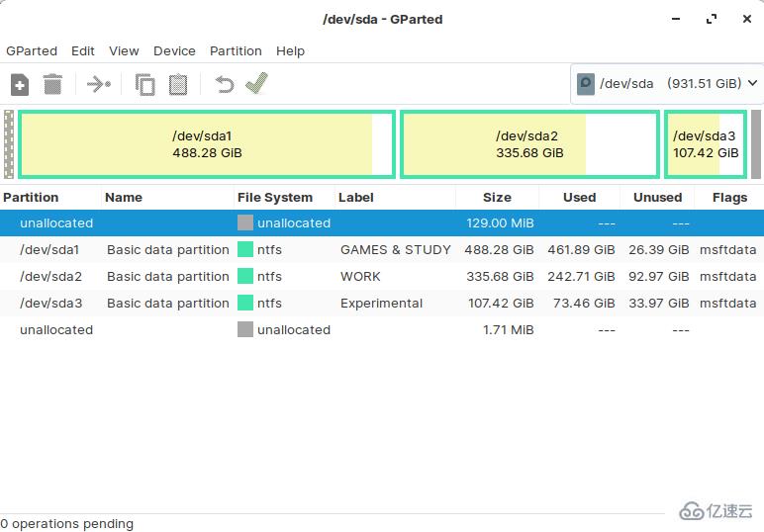Click the 73.46 GiB used value
This screenshot has height=532, width=764.
coord(584,304)
